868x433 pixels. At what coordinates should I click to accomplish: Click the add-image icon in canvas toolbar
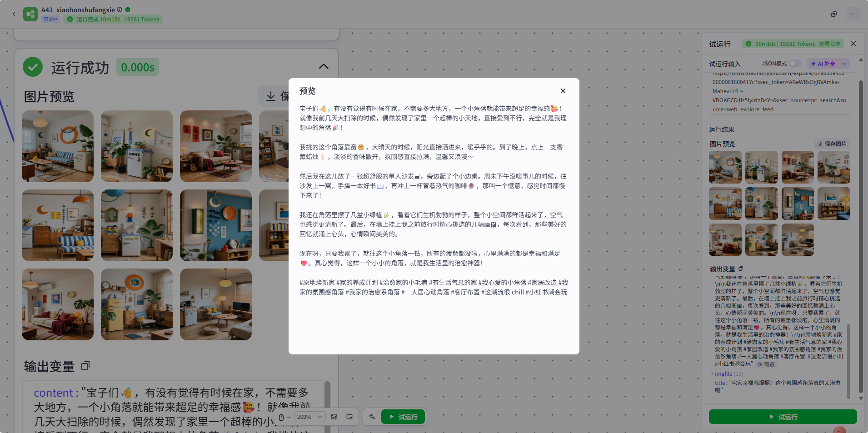tap(334, 417)
